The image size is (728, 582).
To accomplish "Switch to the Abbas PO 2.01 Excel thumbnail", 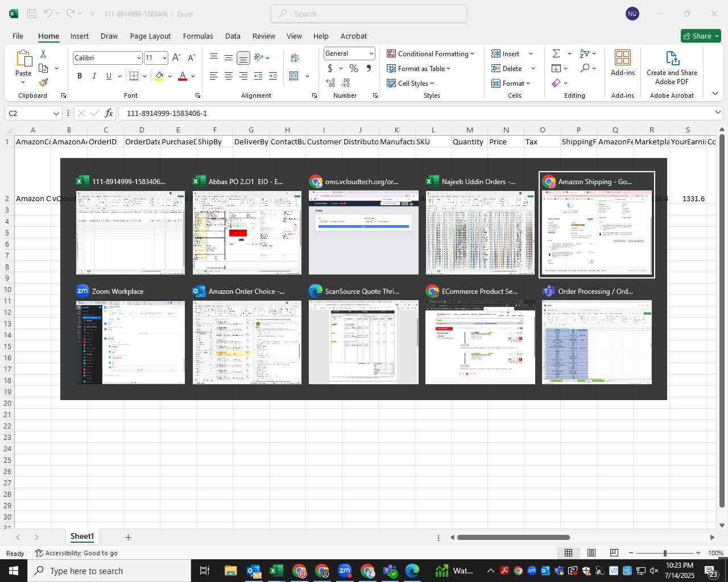I will click(x=247, y=225).
